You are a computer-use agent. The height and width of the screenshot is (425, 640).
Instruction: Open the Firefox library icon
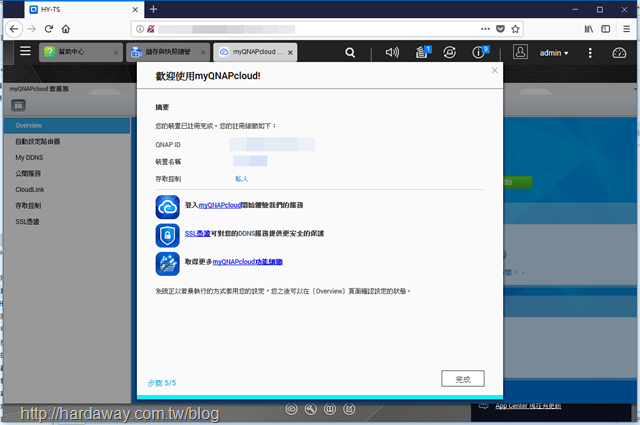pos(588,29)
